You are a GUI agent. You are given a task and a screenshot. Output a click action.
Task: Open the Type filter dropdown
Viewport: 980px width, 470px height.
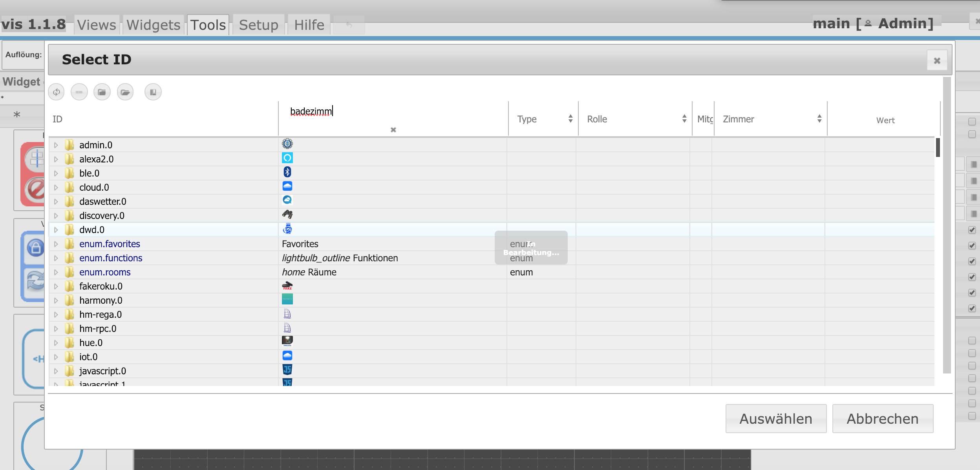pos(544,119)
